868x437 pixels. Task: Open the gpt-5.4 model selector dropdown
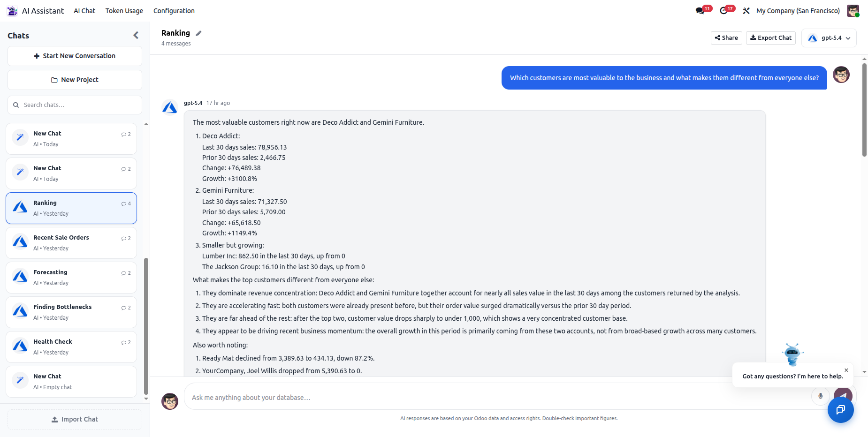click(829, 38)
